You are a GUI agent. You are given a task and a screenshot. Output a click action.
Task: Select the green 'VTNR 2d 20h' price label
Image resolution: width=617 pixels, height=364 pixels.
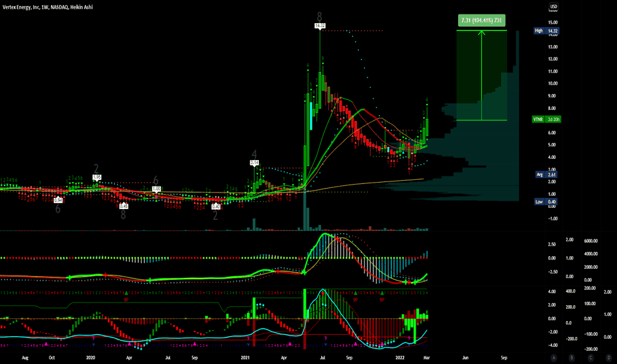[546, 119]
